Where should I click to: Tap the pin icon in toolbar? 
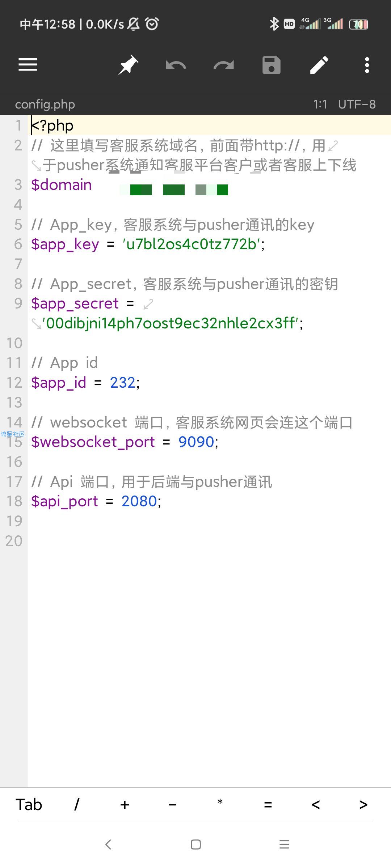pos(128,65)
